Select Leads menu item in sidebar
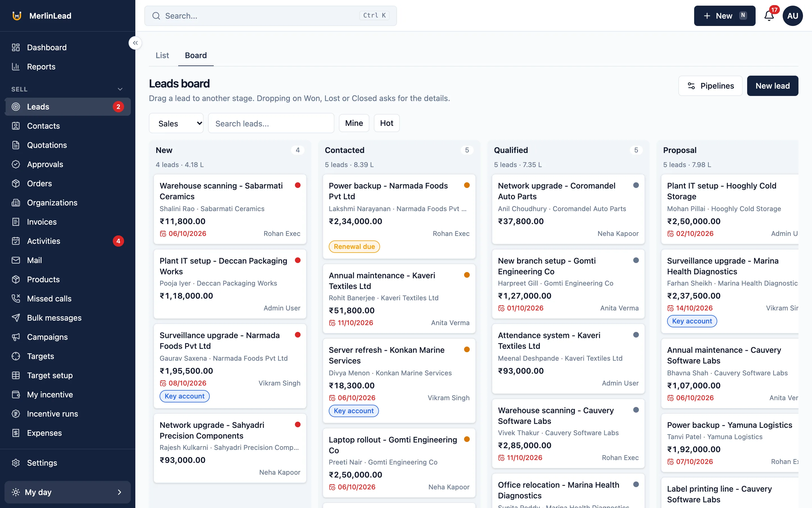812x508 pixels. pos(67,106)
